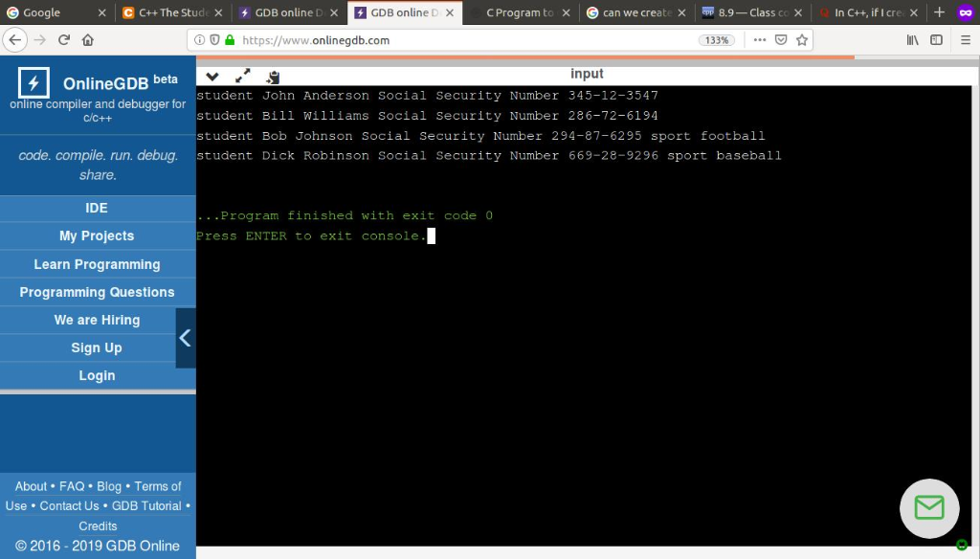Open fullscreen console with the expand arrows icon

242,75
